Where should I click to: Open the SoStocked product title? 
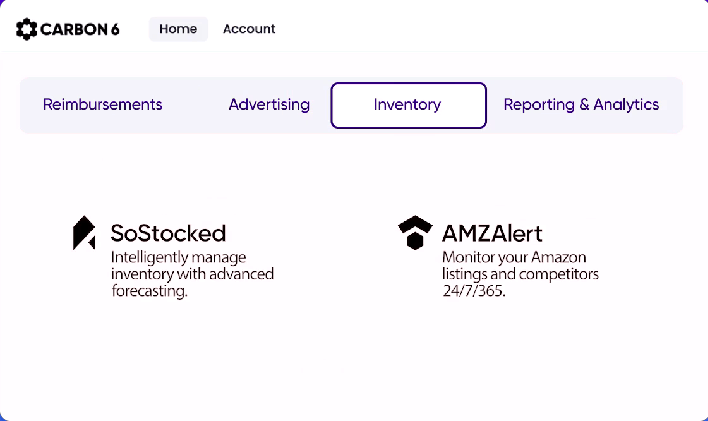(168, 234)
